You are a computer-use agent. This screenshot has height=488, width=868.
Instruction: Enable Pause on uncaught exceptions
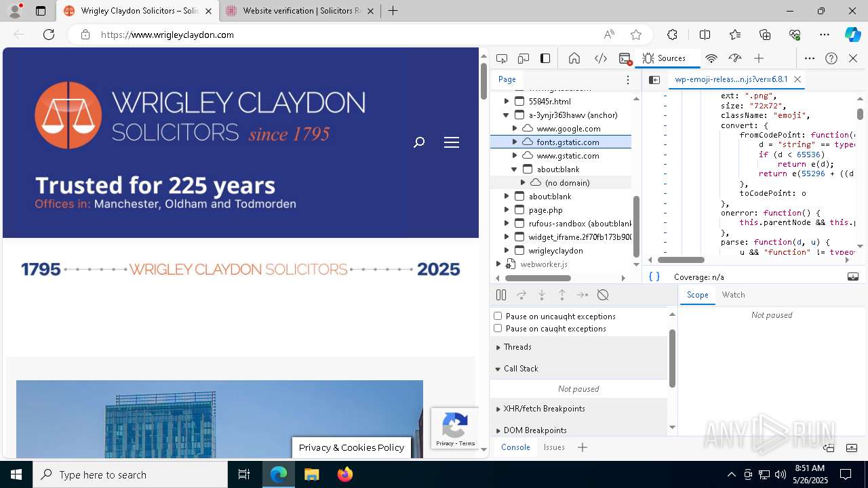tap(498, 316)
